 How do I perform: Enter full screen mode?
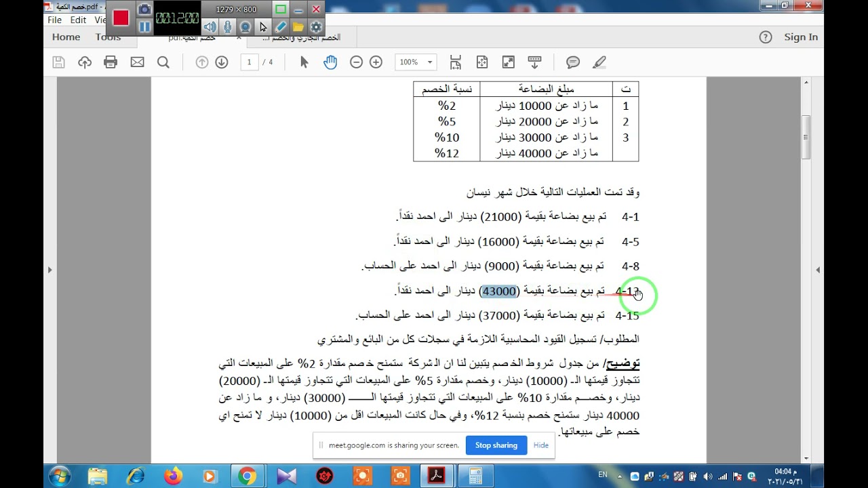point(508,62)
